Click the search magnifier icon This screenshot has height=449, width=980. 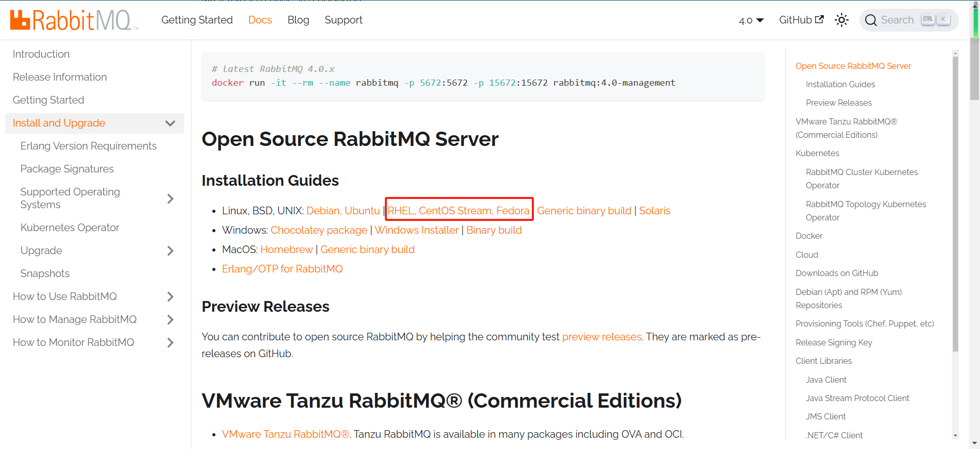(x=871, y=20)
